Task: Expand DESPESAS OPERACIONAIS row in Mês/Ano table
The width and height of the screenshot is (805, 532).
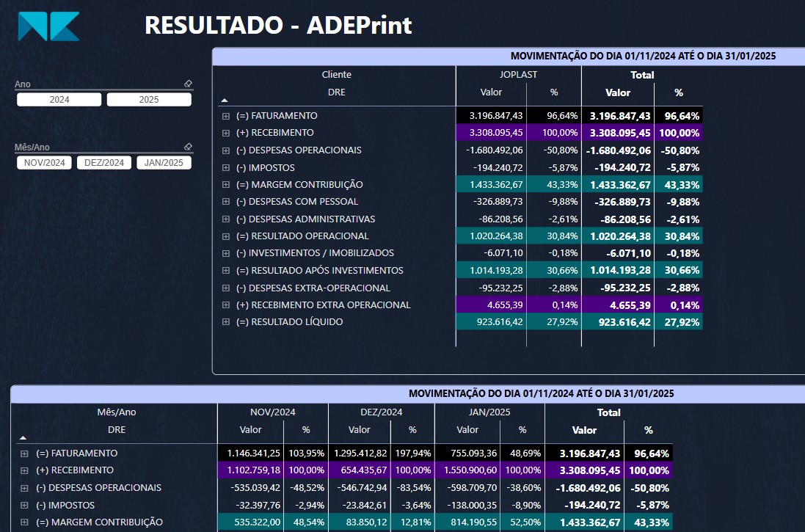Action: [24, 488]
